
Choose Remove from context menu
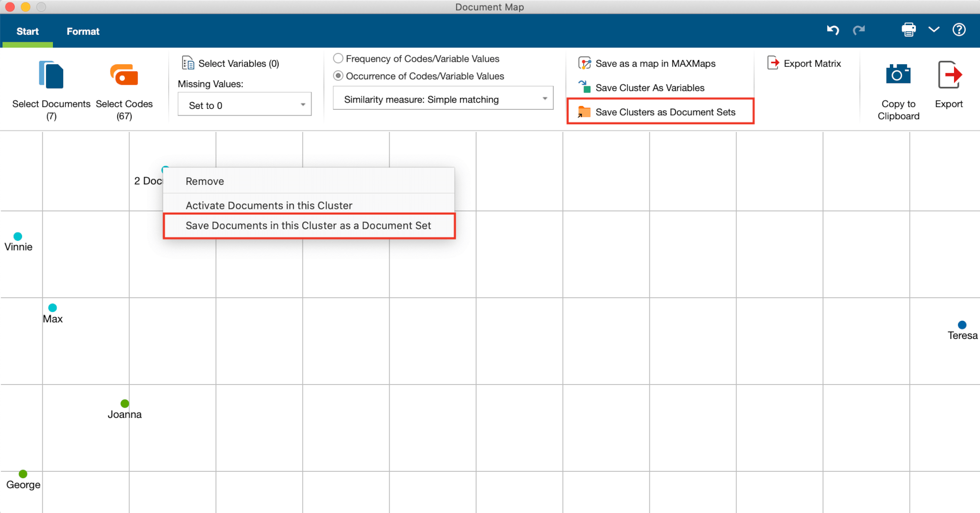click(x=309, y=181)
